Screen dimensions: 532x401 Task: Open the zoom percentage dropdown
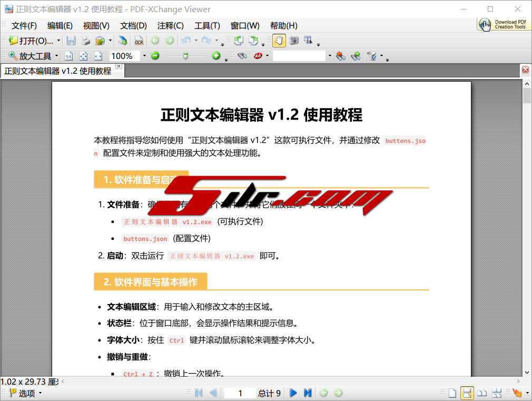pos(144,56)
